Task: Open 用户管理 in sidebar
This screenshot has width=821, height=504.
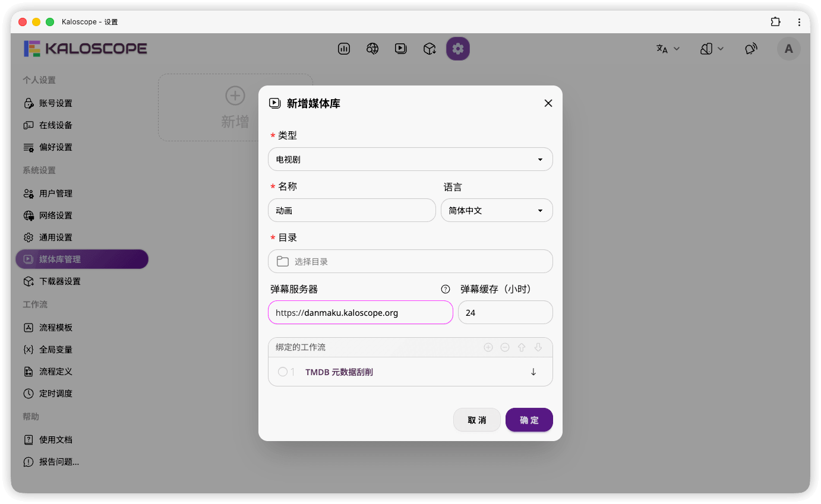Action: point(82,194)
